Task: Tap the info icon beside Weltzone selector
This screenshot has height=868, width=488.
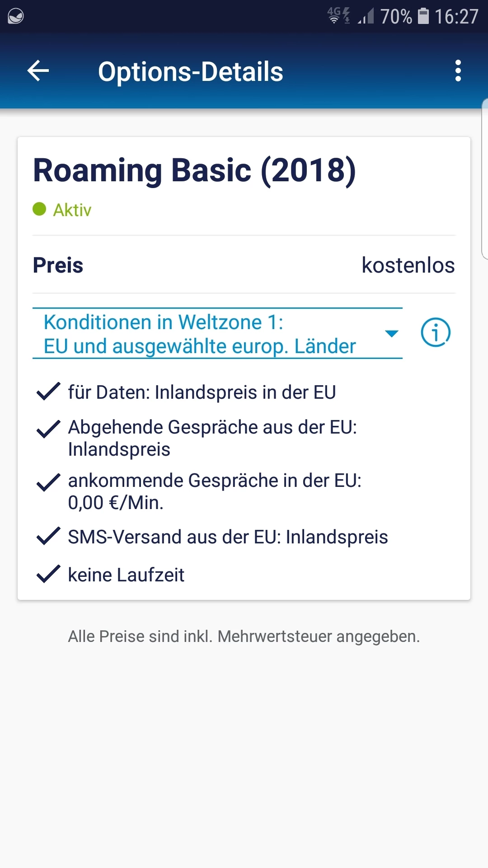Action: point(436,333)
